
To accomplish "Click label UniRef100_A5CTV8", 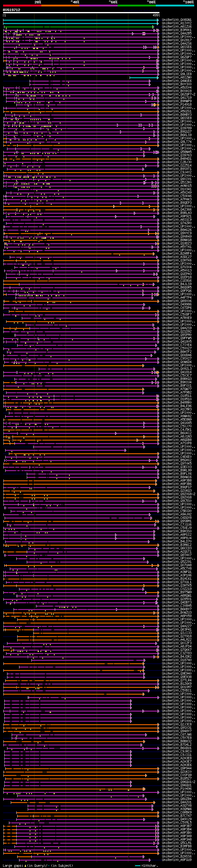I will (x=177, y=568).
